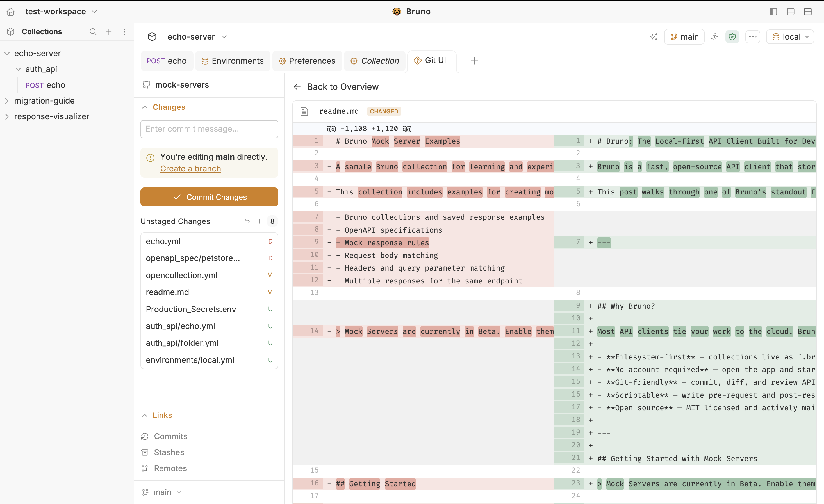824x504 pixels.
Task: Open a new tab with the plus icon
Action: coord(474,61)
